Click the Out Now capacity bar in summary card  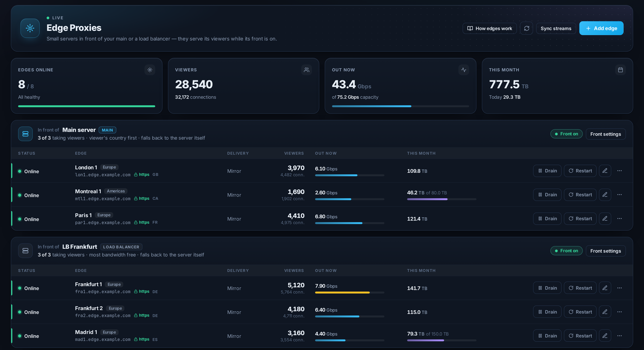click(400, 106)
